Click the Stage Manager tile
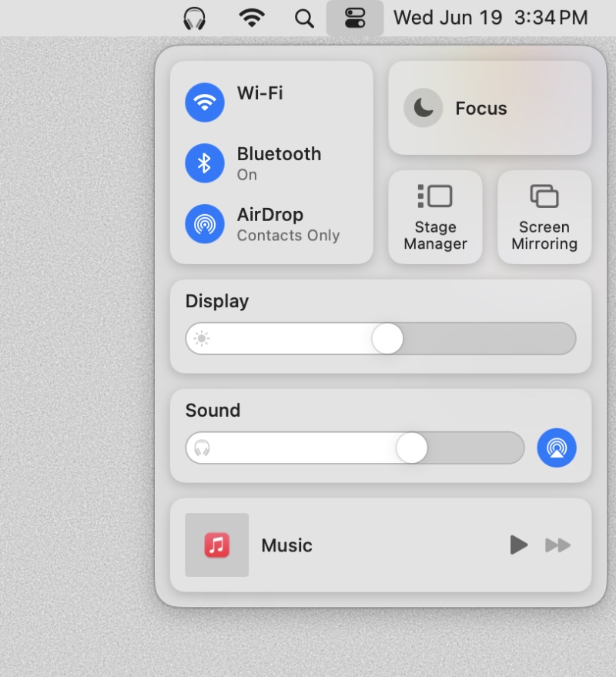Screen dimensions: 616x677 point(435,218)
